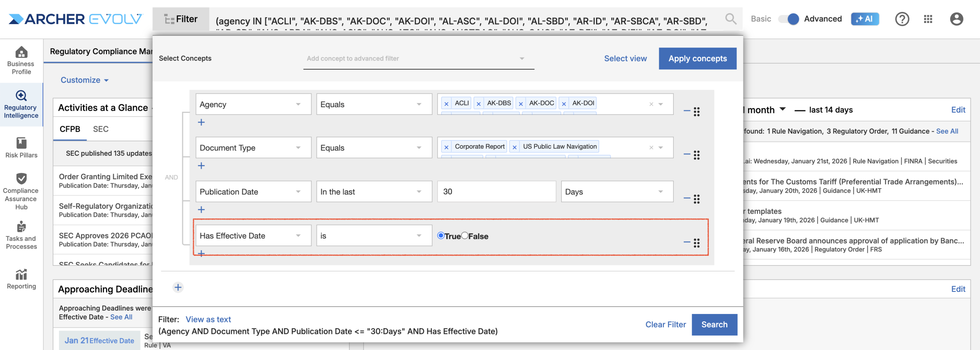Go to Compliance Assurance Hub
This screenshot has width=980, height=350.
21,191
